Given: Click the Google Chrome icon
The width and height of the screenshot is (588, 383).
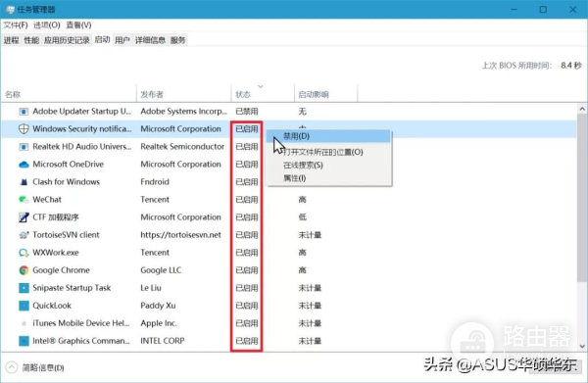Looking at the screenshot, I should click(x=24, y=270).
